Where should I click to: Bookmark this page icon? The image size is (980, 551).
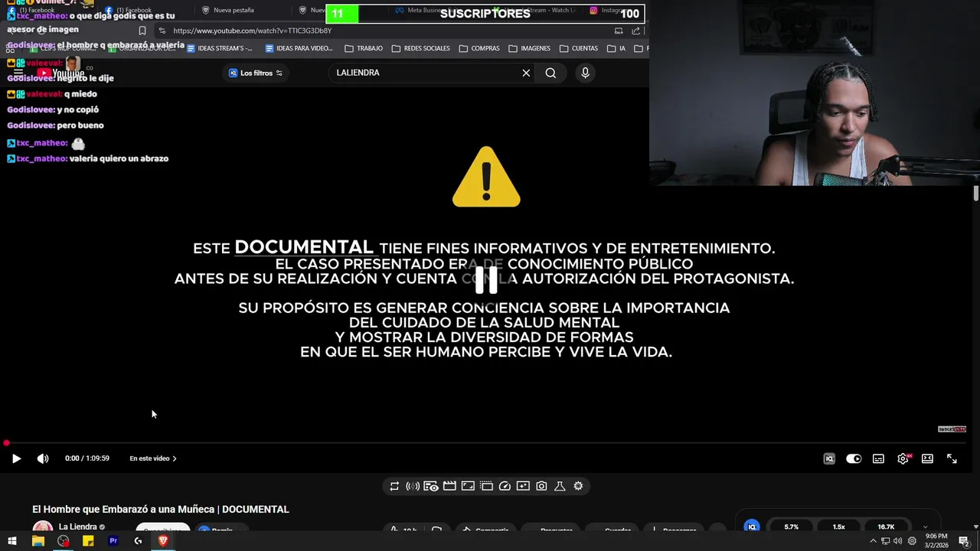pos(142,31)
